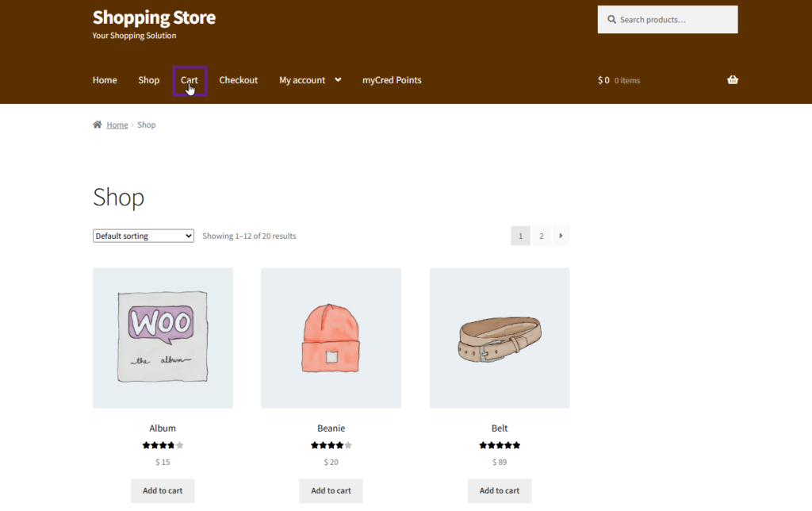Screen dimensions: 812x511
Task: Click the Album star rating
Action: tap(163, 445)
